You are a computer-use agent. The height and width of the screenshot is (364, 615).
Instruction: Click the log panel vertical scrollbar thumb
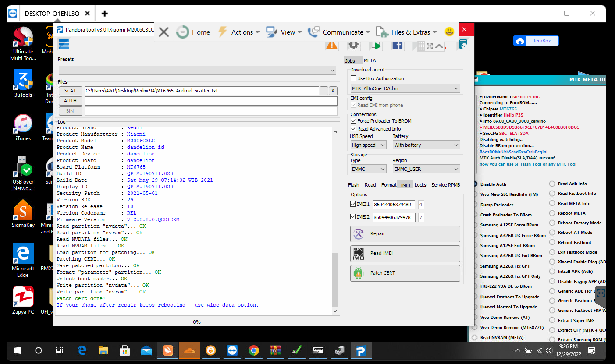335,280
